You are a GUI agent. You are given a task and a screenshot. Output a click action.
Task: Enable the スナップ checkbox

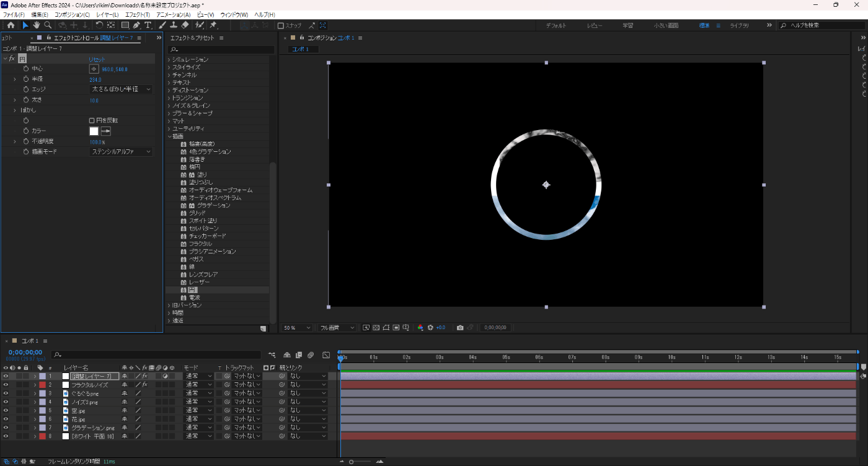[x=281, y=25]
